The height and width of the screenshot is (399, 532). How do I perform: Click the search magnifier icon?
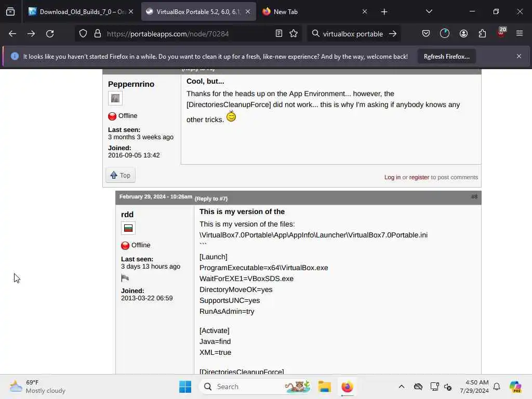(315, 34)
